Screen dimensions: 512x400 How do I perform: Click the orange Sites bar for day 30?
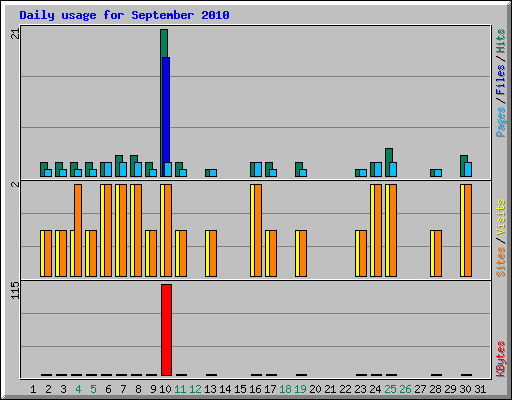point(468,230)
